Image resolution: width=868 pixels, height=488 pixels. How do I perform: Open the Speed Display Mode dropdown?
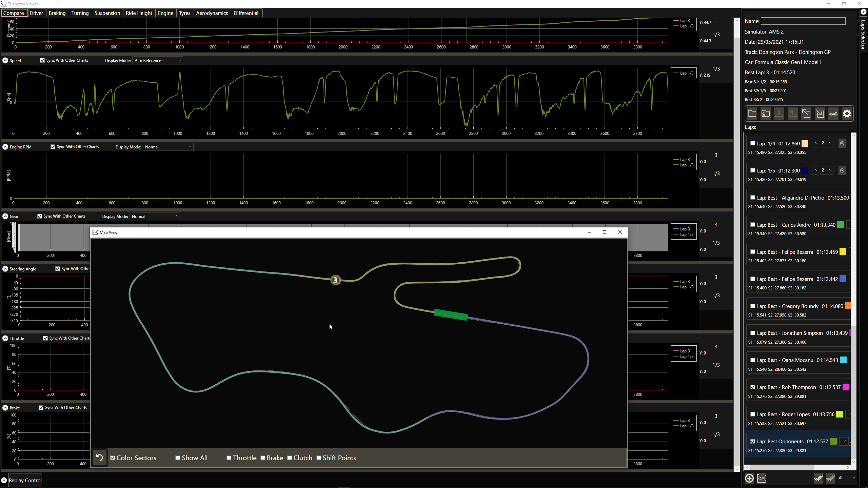[158, 60]
